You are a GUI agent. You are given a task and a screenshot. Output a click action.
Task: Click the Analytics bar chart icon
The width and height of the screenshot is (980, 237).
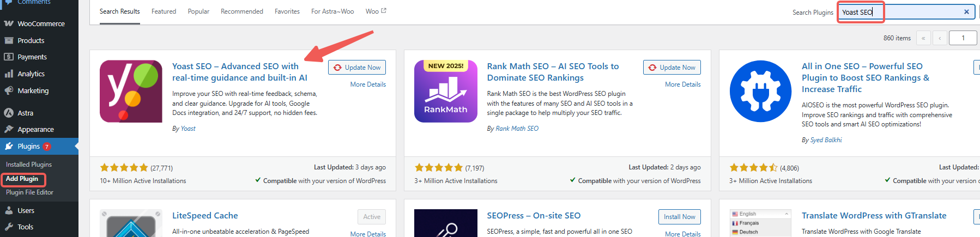(9, 74)
